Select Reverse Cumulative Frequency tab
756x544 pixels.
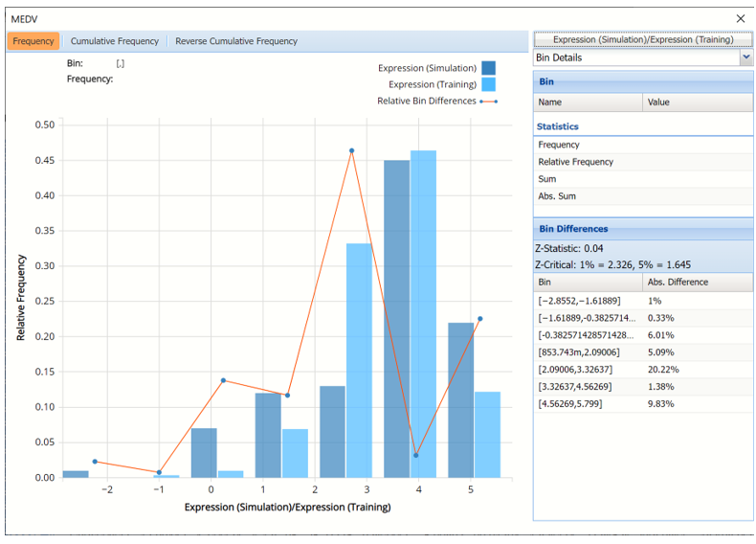coord(235,41)
